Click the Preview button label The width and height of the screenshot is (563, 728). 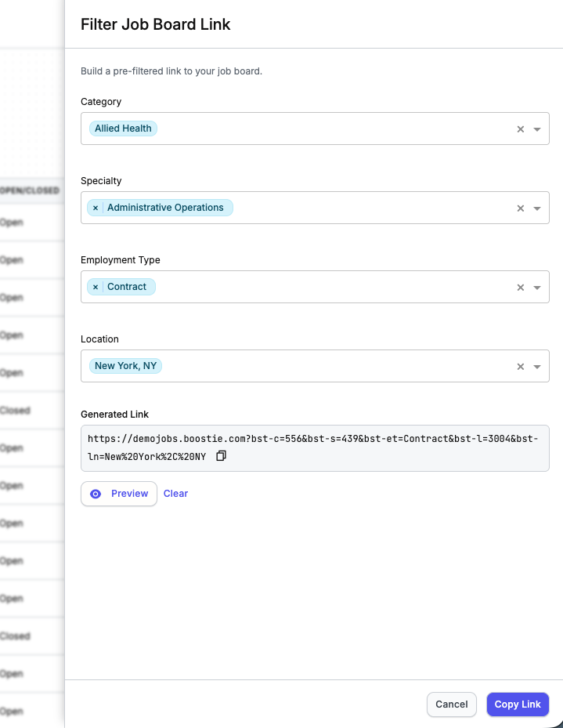[129, 494]
